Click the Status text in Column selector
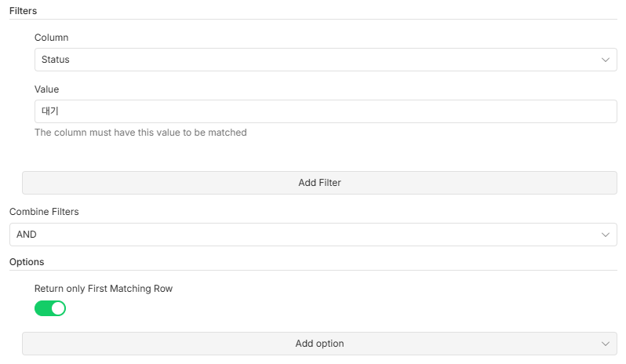 coord(56,60)
